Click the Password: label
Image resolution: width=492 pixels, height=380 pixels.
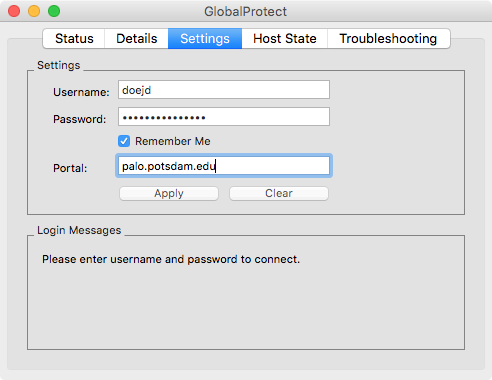tap(80, 119)
